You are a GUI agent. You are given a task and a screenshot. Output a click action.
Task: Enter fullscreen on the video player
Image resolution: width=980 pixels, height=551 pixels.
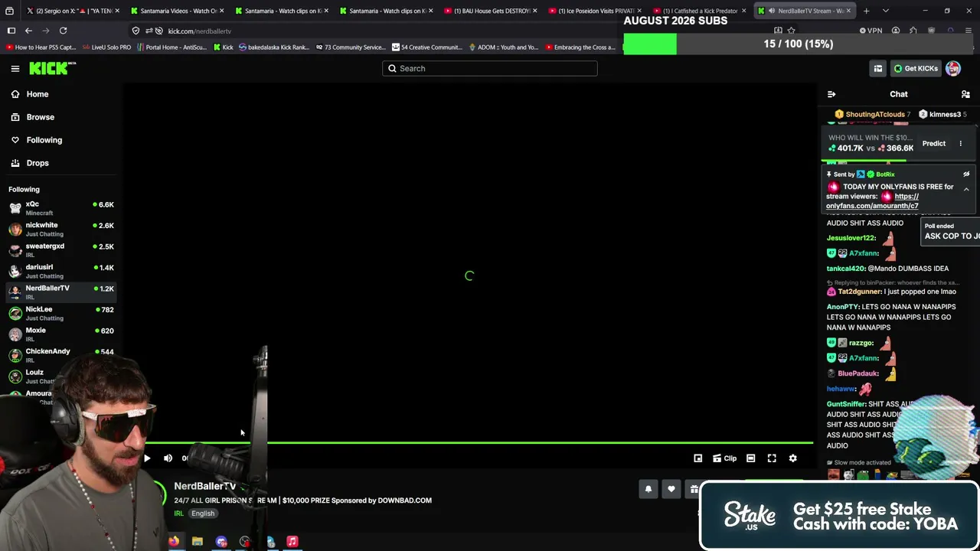coord(772,458)
